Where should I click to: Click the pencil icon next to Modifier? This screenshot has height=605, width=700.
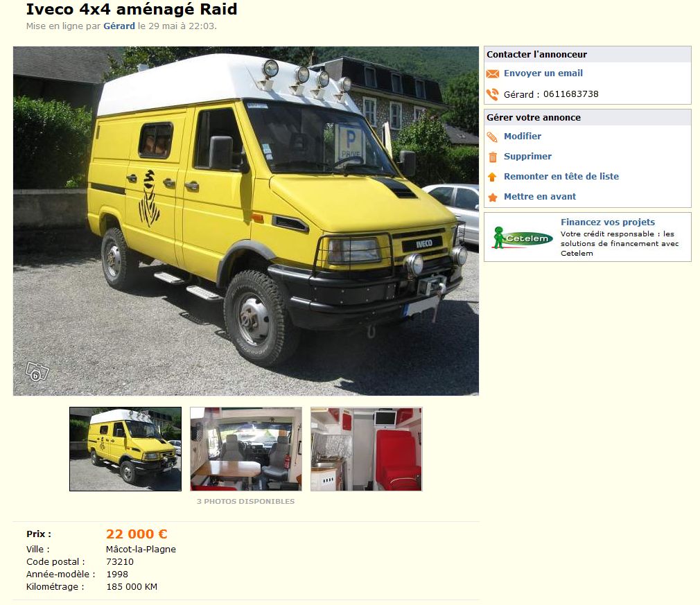point(492,137)
